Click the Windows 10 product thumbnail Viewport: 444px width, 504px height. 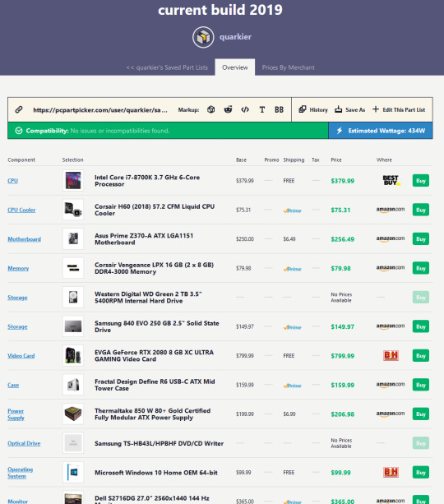(x=73, y=472)
